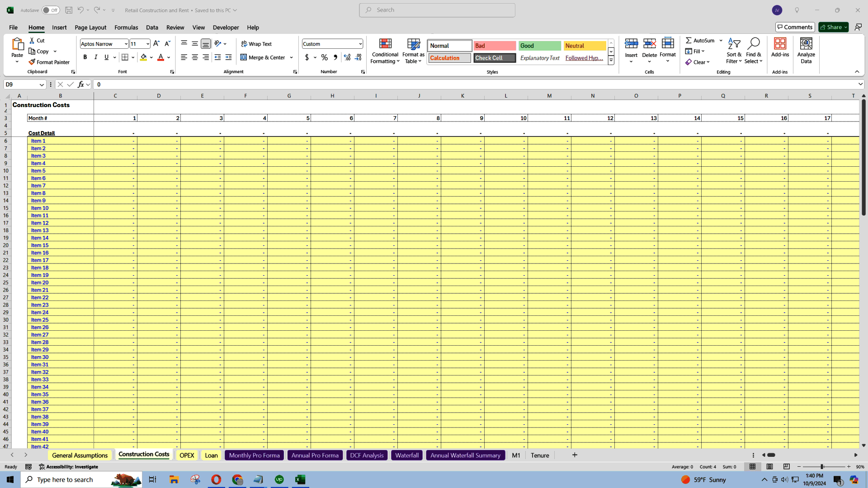This screenshot has width=868, height=488.
Task: Apply bold formatting from the Font group
Action: [x=85, y=57]
